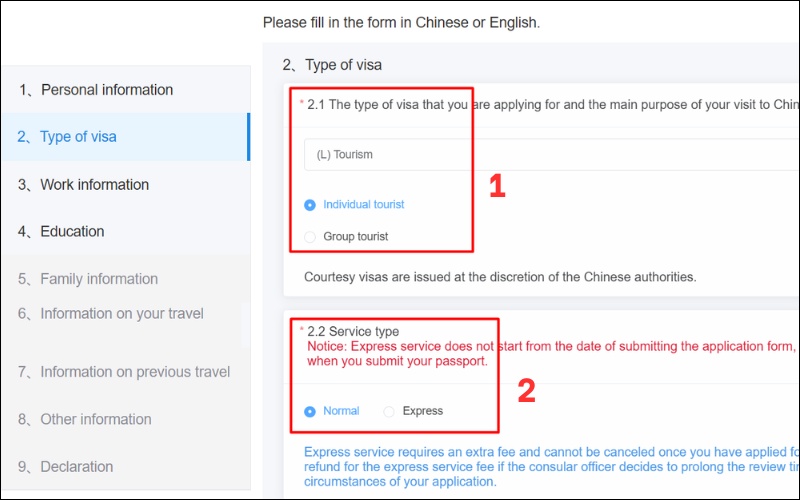Screen dimensions: 800x500
Task: Go to Work information step
Action: coord(84,185)
